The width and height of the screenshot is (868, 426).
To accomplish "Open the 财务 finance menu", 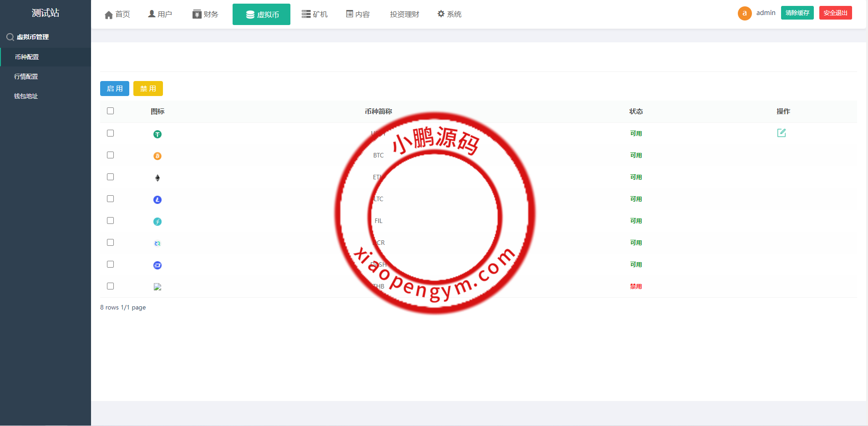I will 205,15.
